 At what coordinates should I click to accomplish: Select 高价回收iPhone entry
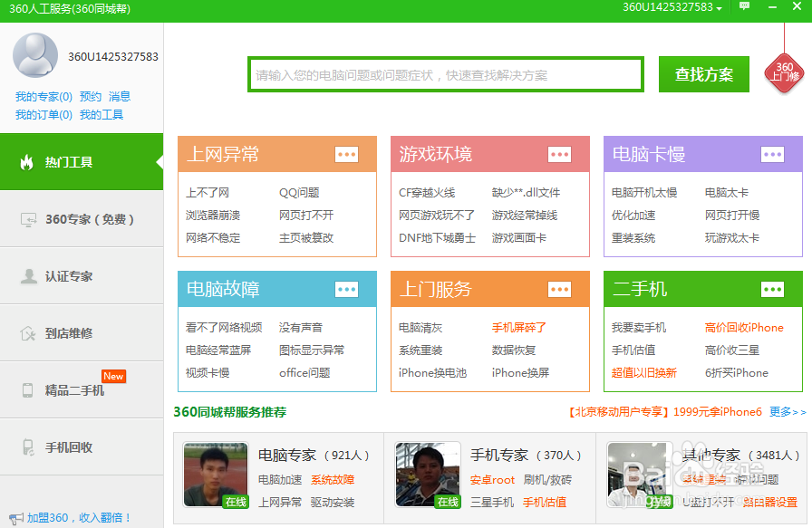point(744,328)
